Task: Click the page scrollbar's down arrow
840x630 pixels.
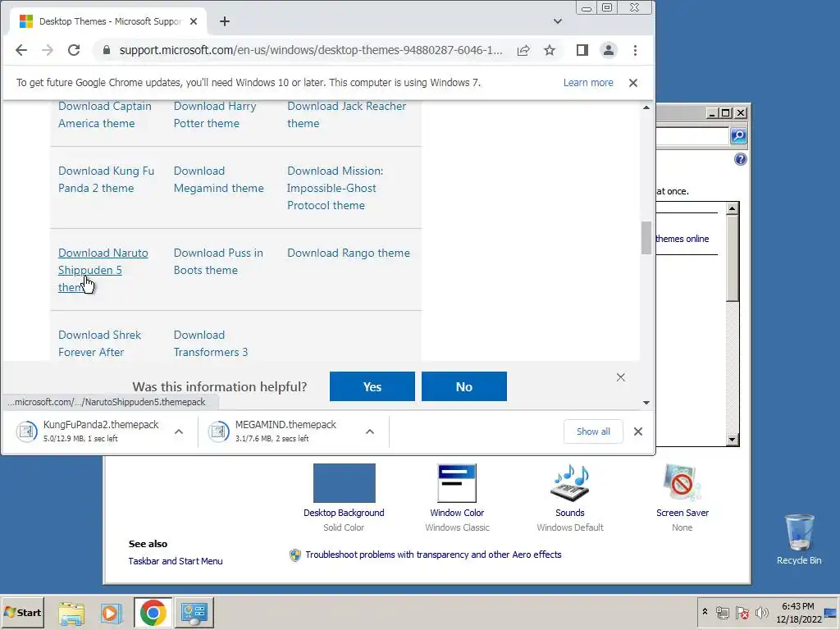Action: pyautogui.click(x=646, y=402)
